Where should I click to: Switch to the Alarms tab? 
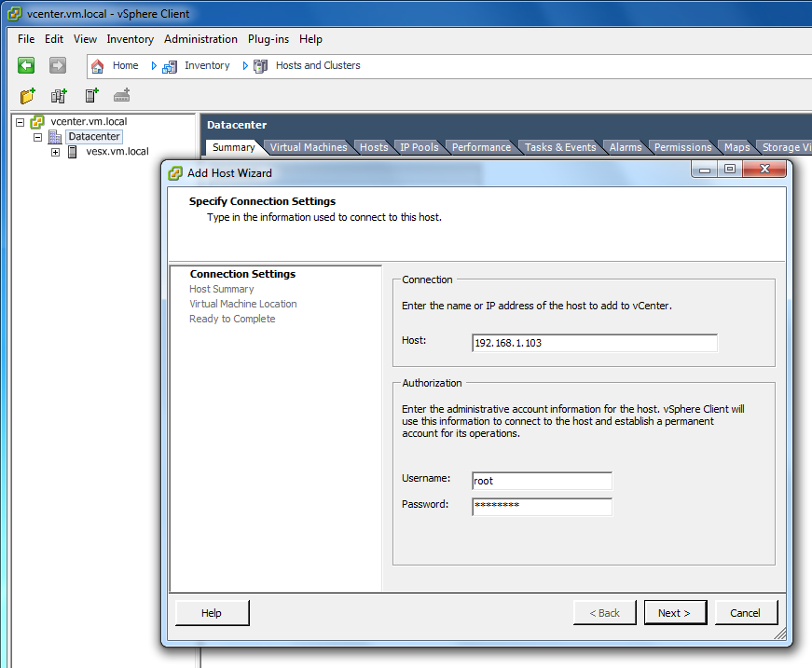625,147
